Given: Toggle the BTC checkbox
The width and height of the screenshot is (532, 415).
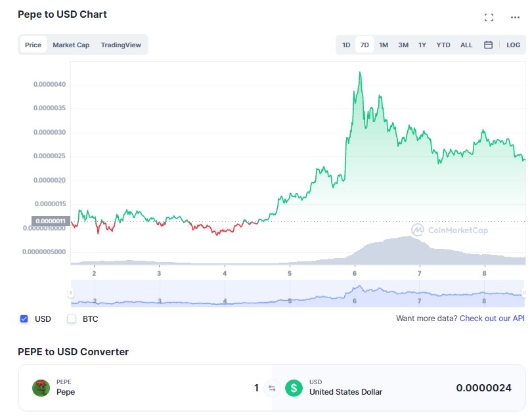Looking at the screenshot, I should 71,318.
